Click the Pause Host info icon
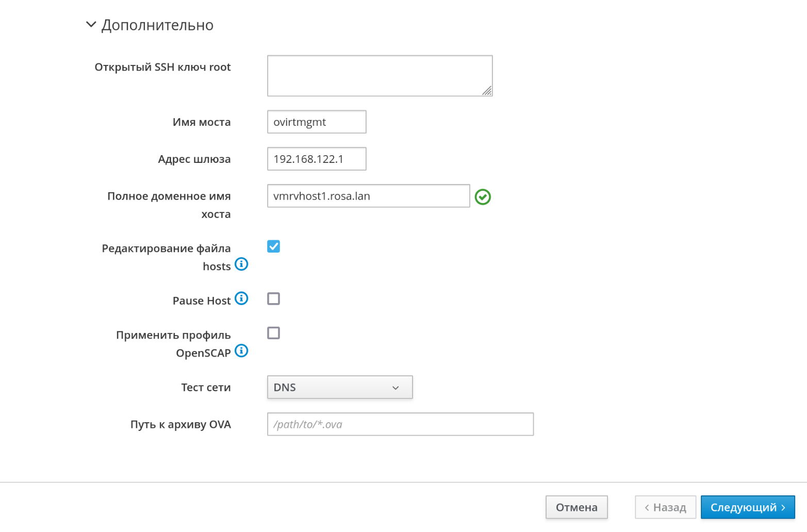 (x=241, y=298)
